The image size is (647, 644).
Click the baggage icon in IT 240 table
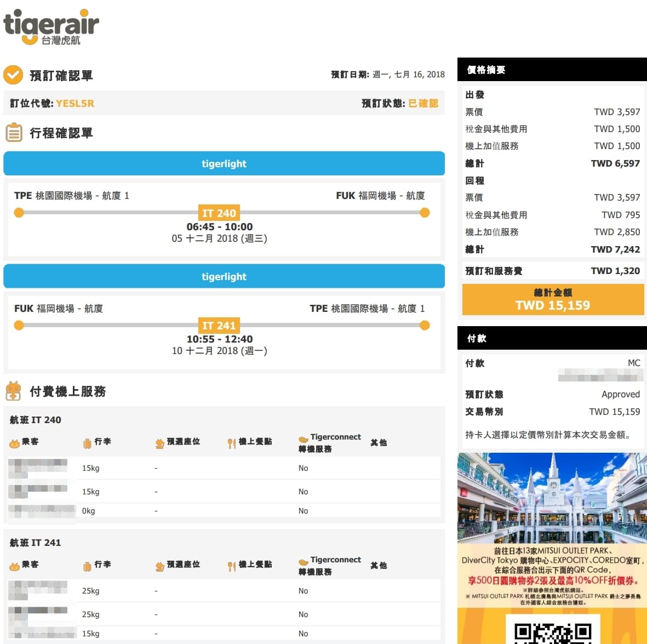[87, 443]
